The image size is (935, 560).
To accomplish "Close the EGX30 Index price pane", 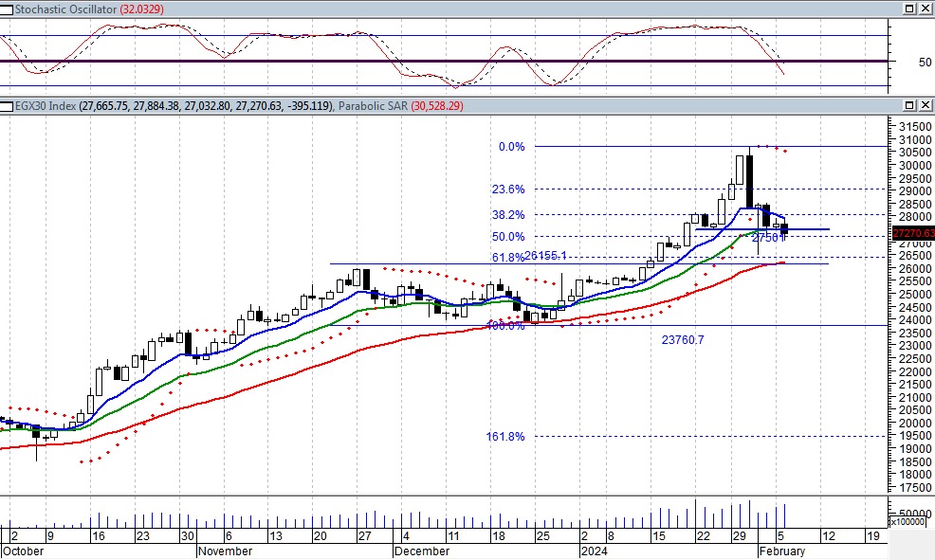I will pos(925,105).
